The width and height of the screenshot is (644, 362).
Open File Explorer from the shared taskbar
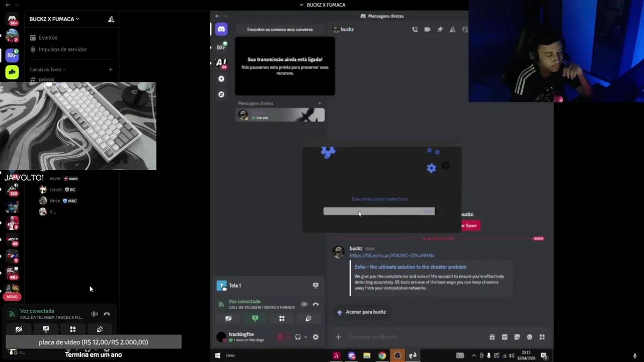367,355
